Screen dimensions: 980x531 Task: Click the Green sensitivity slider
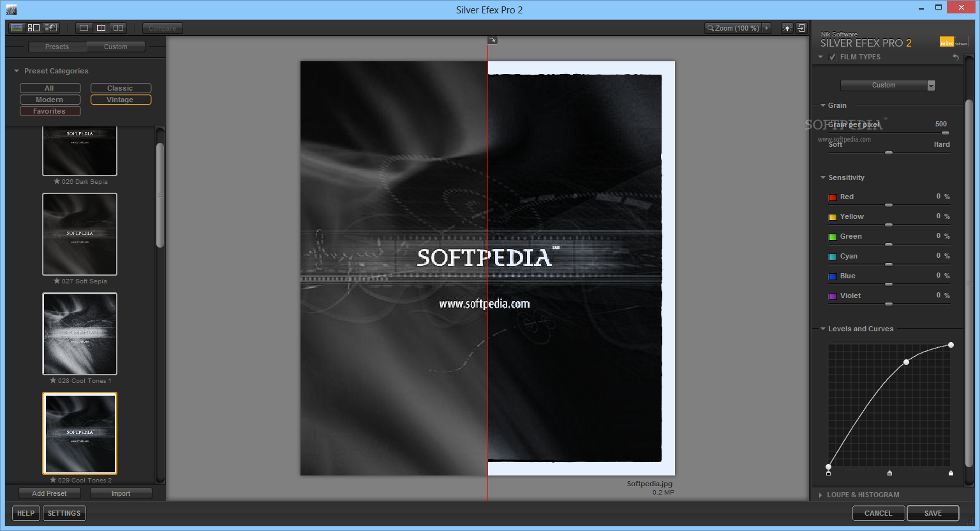[x=889, y=244]
